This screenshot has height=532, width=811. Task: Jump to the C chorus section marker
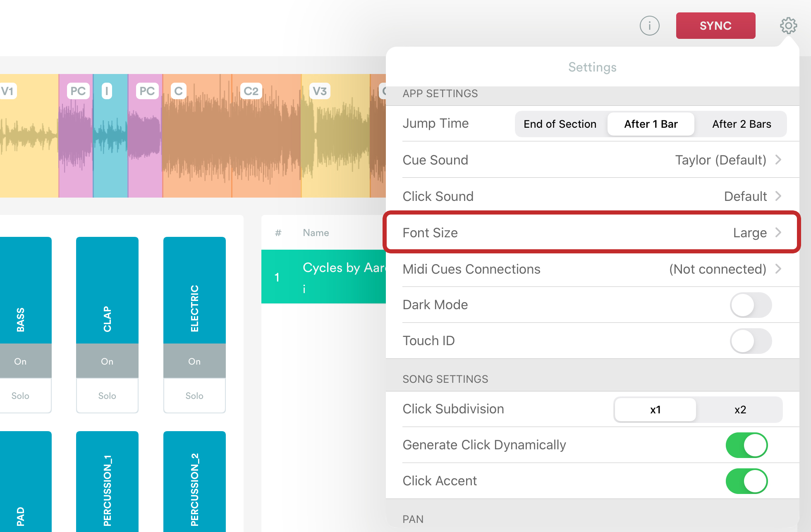click(179, 91)
